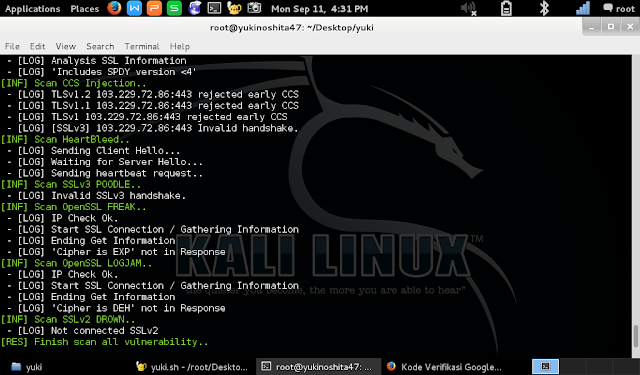
Task: Click the '[INF] Scan SSLv3 POODLE..' line
Action: click(x=71, y=184)
